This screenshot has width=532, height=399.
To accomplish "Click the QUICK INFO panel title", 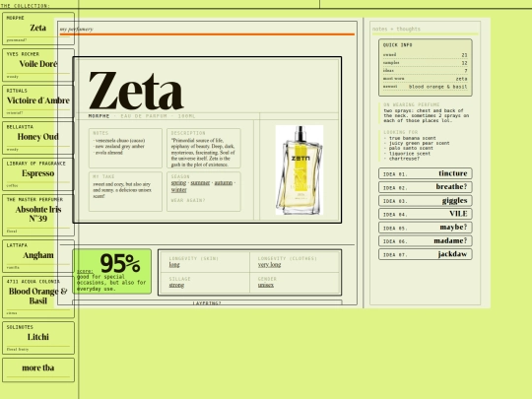I will [398, 44].
